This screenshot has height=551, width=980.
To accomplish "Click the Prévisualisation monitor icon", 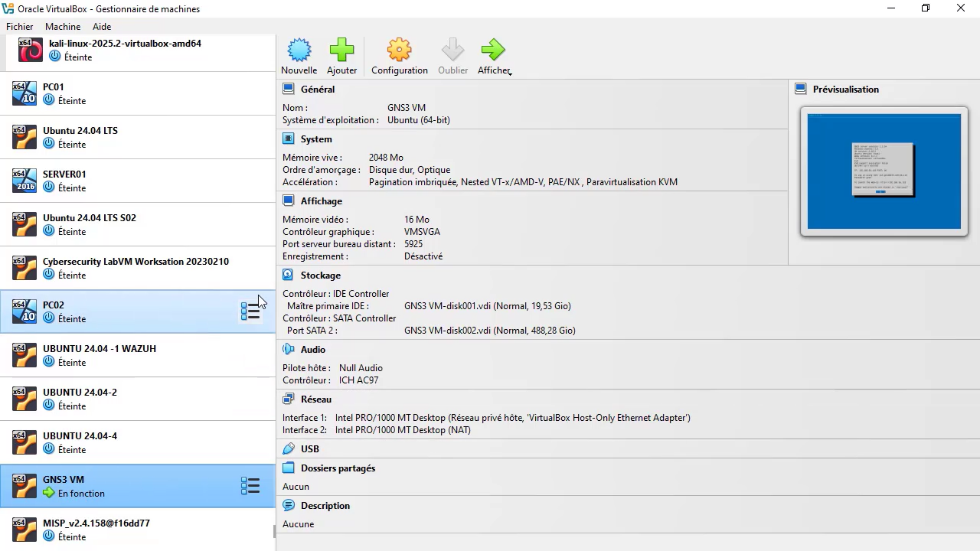I will [801, 89].
